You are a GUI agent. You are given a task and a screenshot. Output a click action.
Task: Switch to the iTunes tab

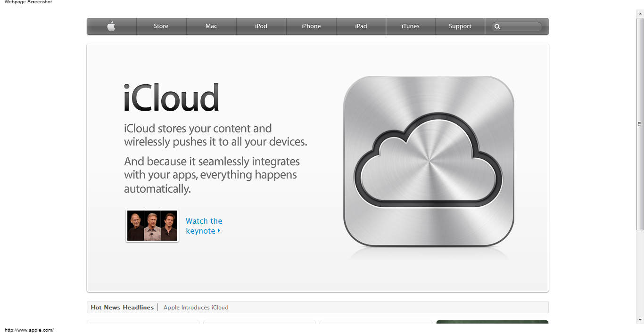coord(411,26)
